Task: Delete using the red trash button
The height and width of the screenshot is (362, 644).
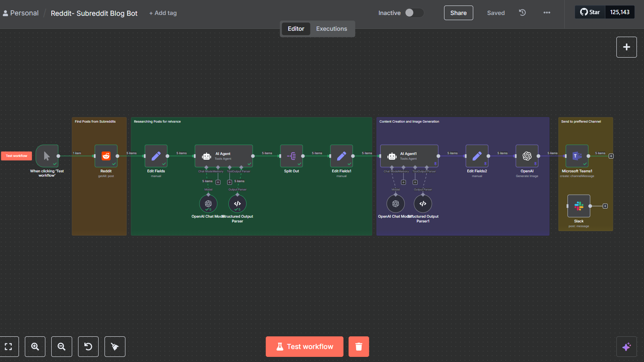Action: pyautogui.click(x=358, y=347)
